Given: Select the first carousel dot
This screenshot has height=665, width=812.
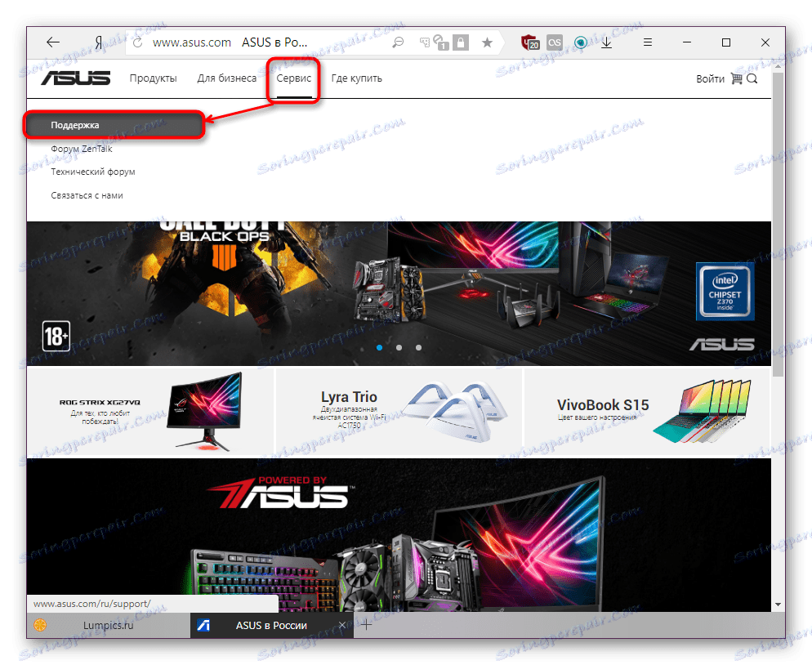Looking at the screenshot, I should click(x=380, y=347).
